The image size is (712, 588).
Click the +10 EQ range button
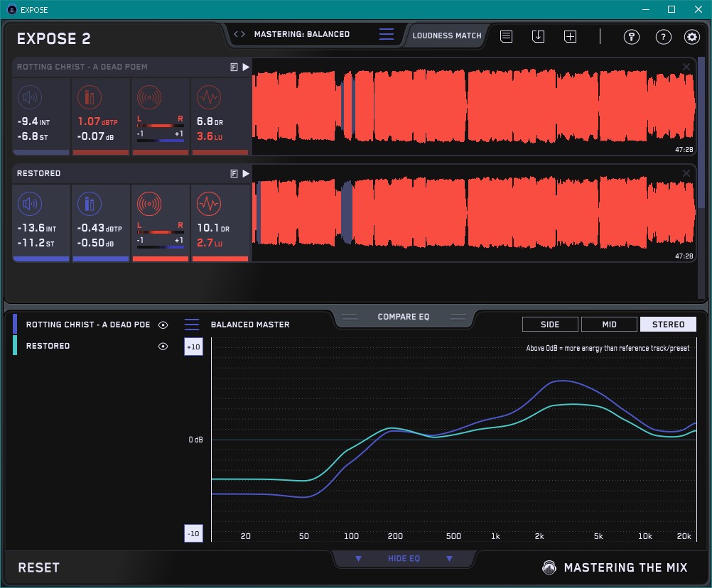click(x=193, y=347)
